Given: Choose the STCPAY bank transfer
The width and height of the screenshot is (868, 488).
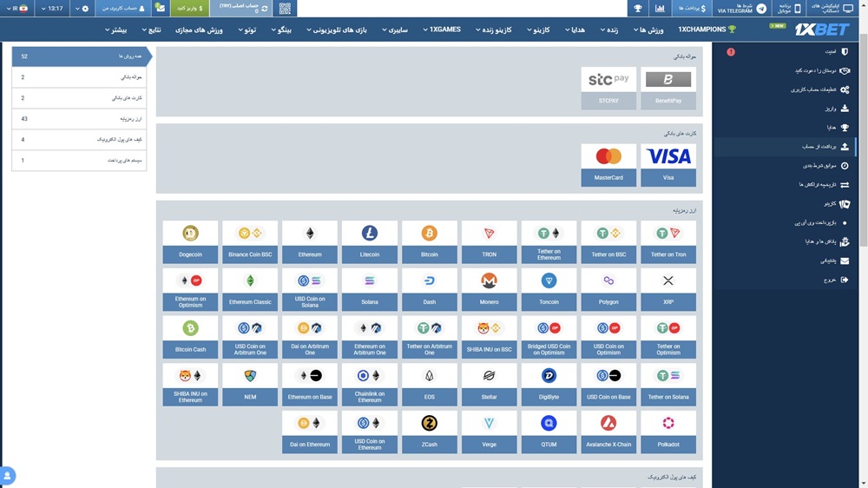Looking at the screenshot, I should pyautogui.click(x=608, y=88).
